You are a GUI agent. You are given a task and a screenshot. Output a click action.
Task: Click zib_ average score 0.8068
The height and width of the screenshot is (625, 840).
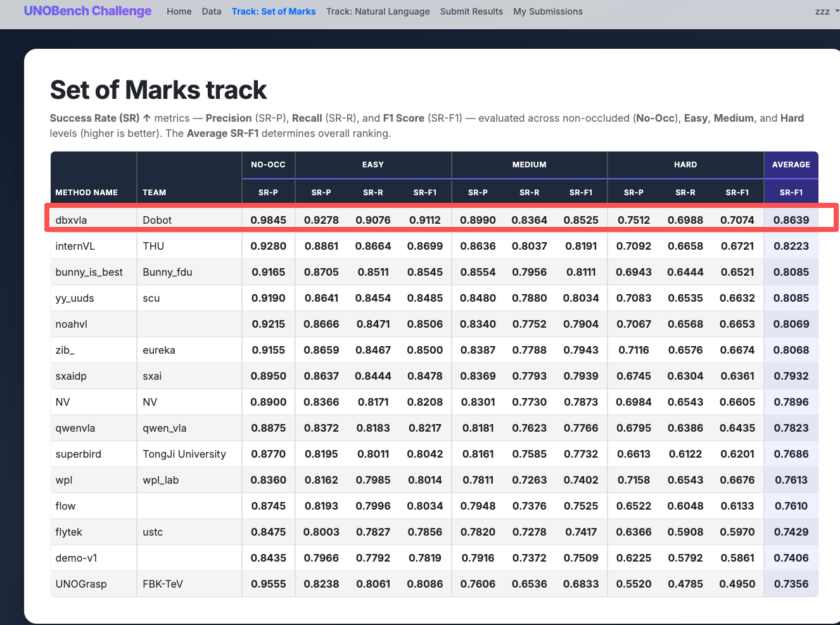click(x=791, y=350)
